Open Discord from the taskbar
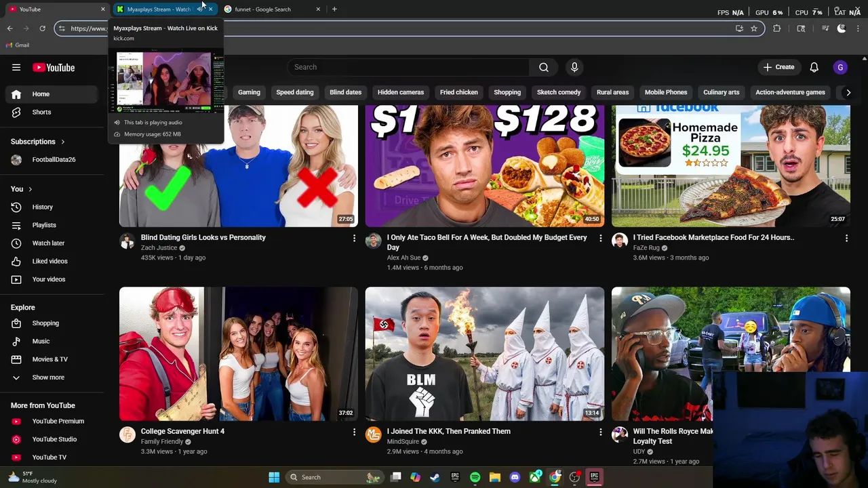Screen dimensions: 868x488 pos(515,477)
